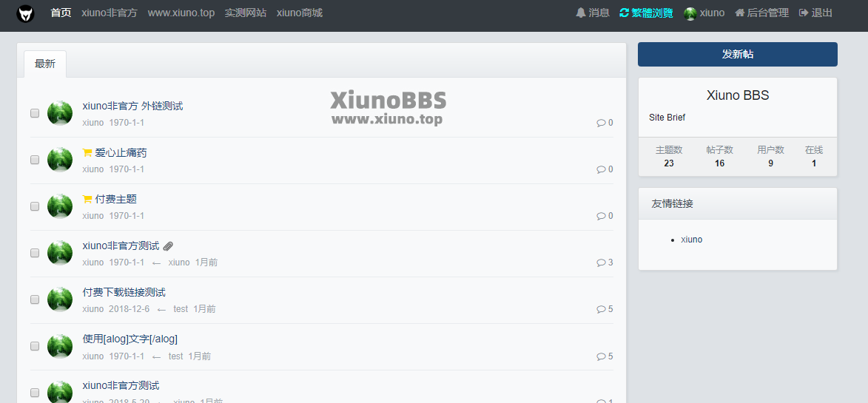
Task: Click the Xiuno BBS site title
Action: tap(737, 95)
